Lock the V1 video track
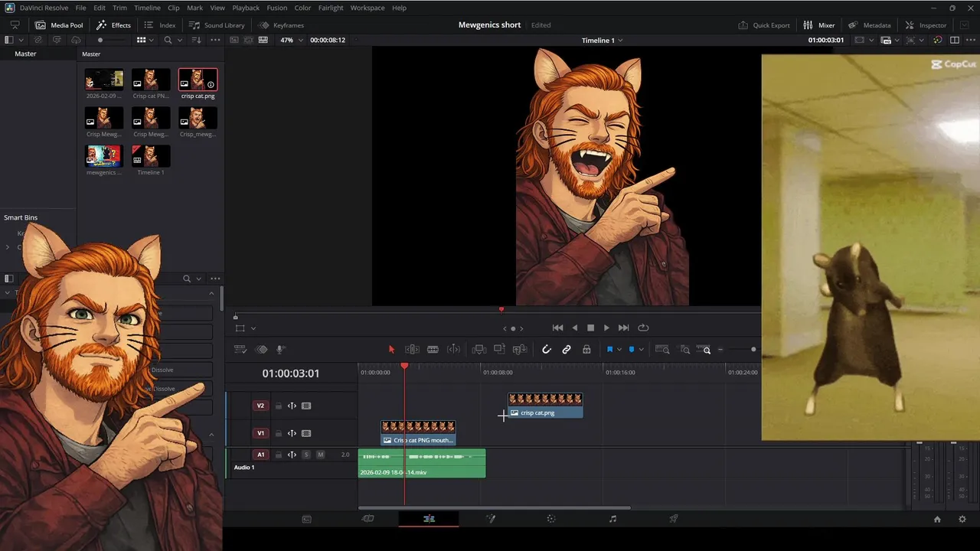This screenshot has width=980, height=551. [x=279, y=433]
